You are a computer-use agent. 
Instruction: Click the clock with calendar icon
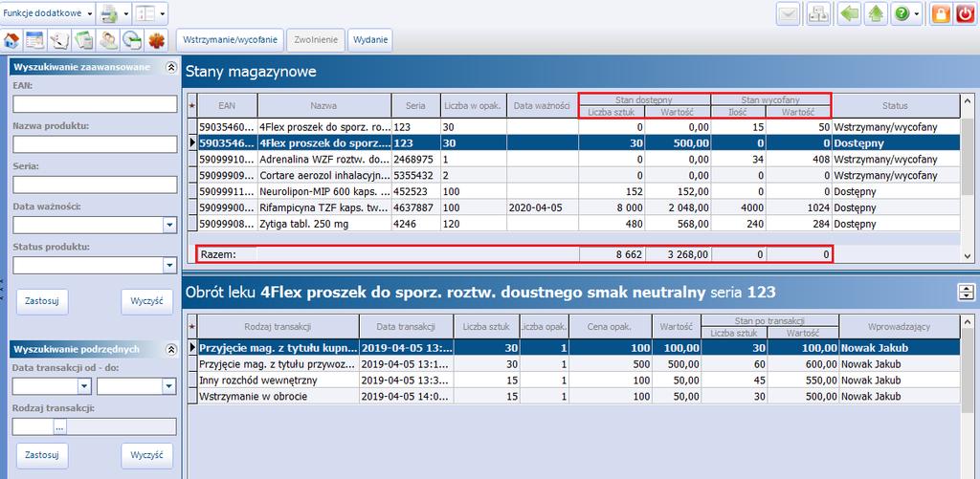click(x=131, y=41)
